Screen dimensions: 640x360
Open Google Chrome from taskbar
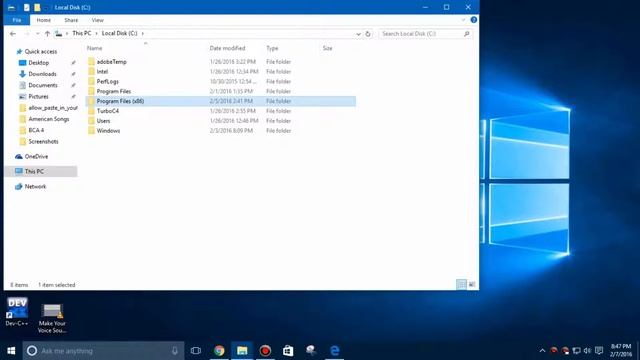219,351
